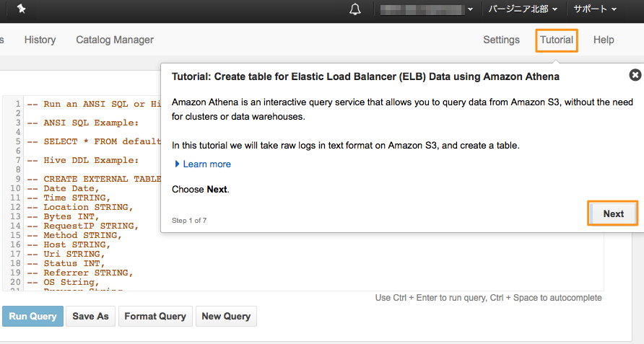This screenshot has width=644, height=344.
Task: Open the Tutorial menu item
Action: (557, 40)
